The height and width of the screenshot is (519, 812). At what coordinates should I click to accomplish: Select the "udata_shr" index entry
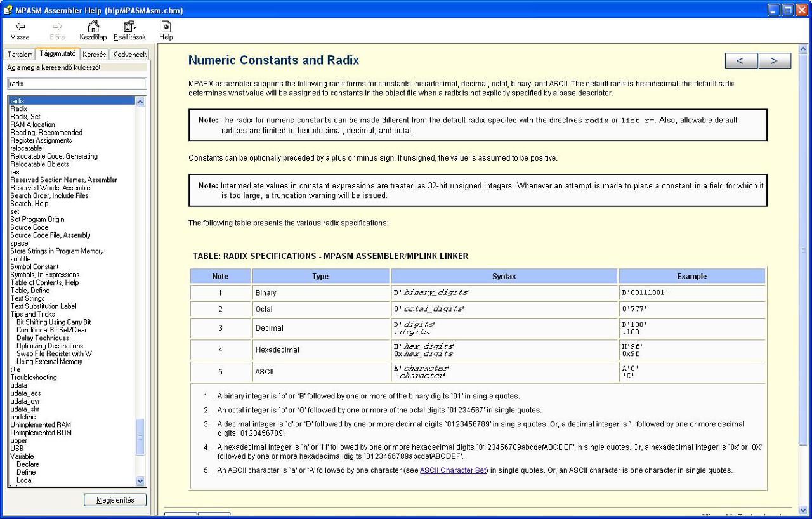[x=25, y=409]
